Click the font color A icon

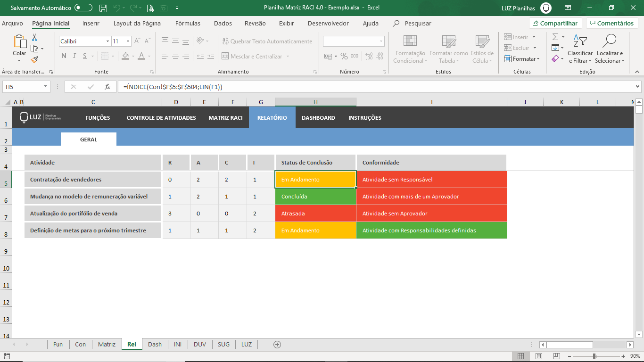coord(141,56)
